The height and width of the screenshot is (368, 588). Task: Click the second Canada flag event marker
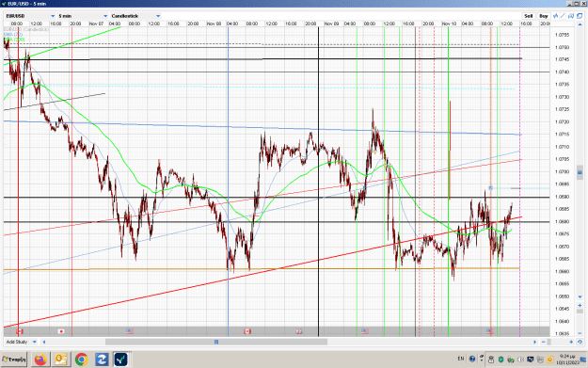[x=247, y=331]
